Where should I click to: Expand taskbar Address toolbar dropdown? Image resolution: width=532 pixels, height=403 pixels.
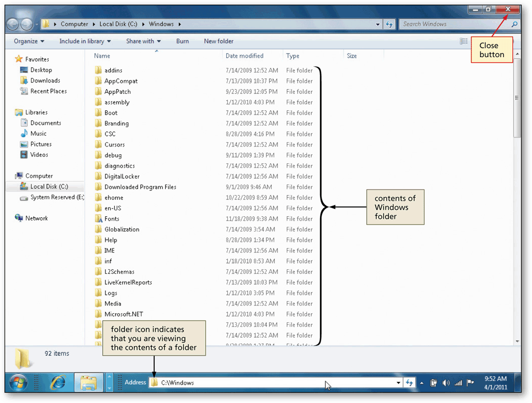click(398, 383)
